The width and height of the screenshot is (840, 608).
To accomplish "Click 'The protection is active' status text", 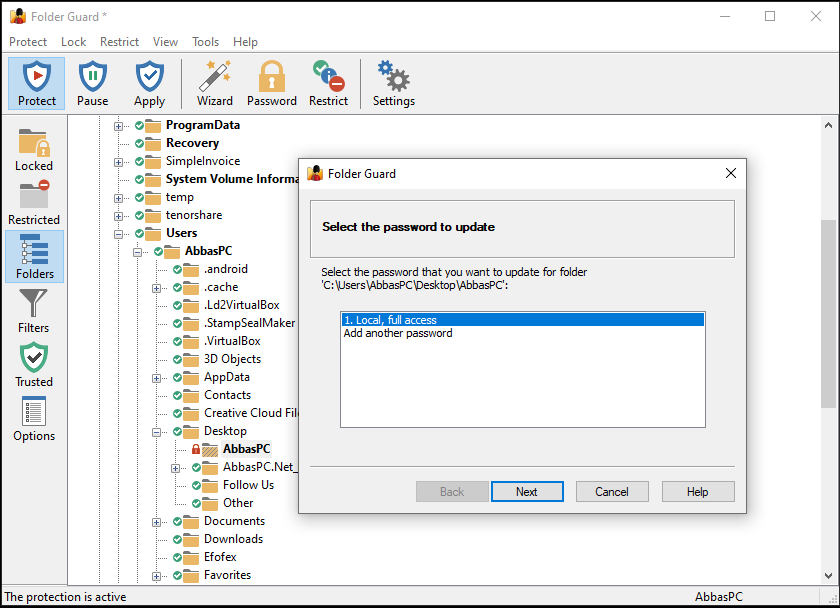I will (x=65, y=597).
